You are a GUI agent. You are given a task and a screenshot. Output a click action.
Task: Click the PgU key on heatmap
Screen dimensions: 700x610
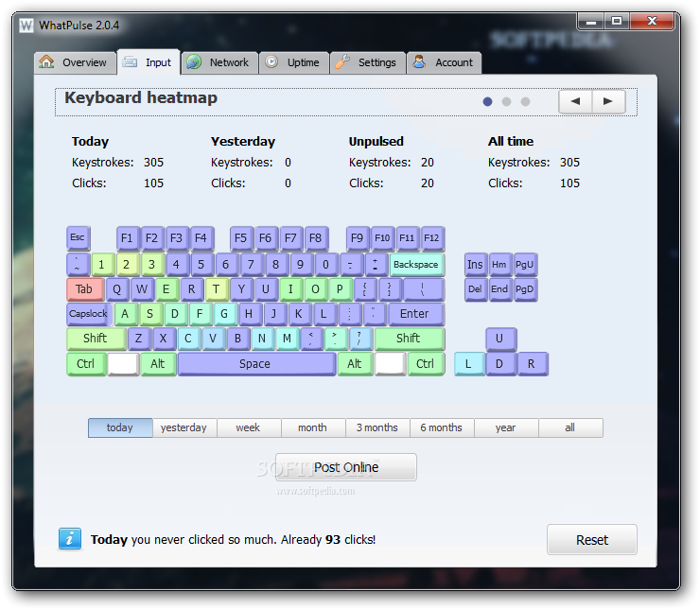click(x=525, y=265)
